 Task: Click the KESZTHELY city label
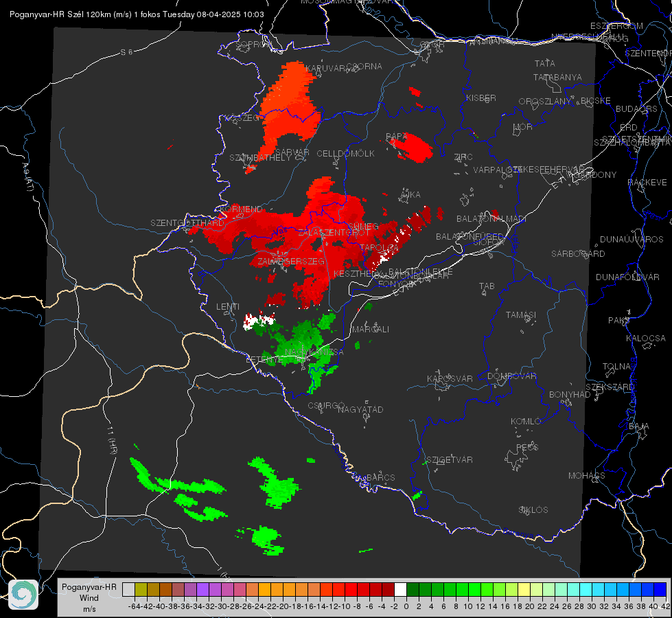(x=358, y=273)
